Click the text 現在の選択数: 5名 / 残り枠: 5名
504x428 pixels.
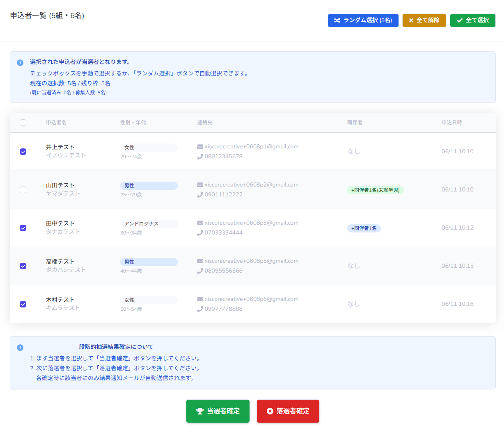pos(70,83)
